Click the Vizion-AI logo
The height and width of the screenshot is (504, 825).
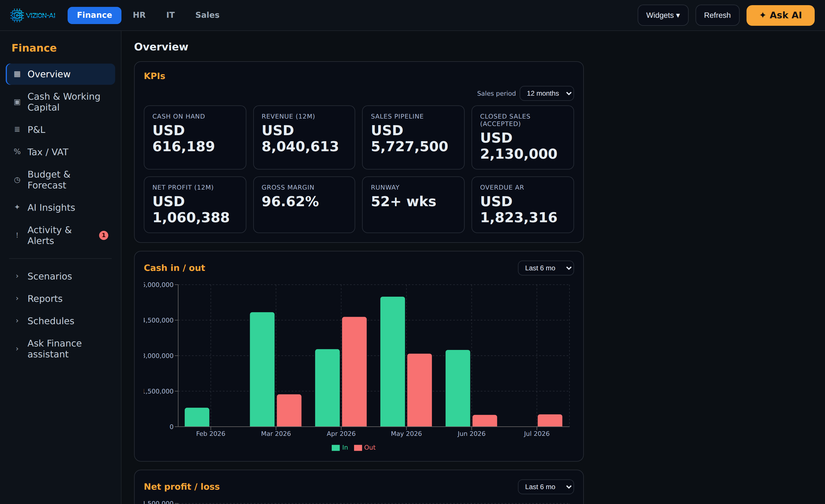click(x=32, y=15)
